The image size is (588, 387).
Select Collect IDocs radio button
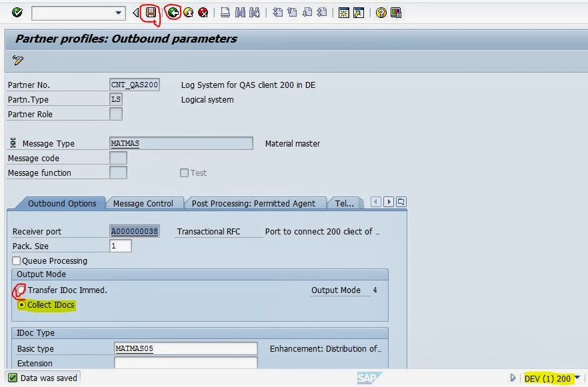(x=22, y=305)
